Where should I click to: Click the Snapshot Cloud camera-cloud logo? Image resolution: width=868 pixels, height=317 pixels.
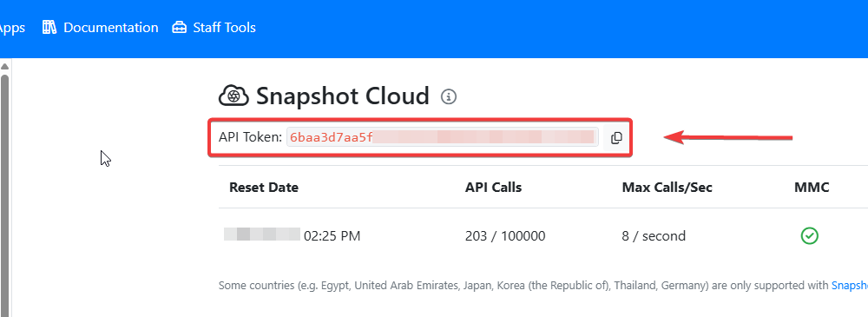(x=234, y=96)
